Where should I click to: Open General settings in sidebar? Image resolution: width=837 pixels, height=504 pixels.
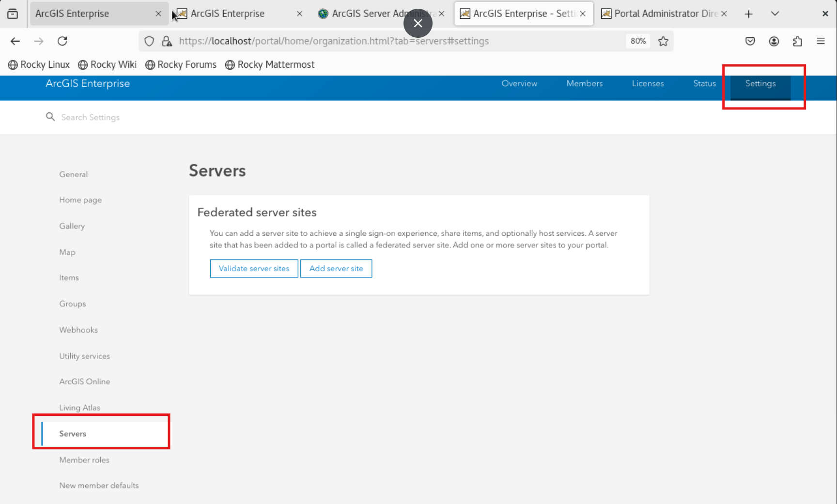tap(74, 174)
